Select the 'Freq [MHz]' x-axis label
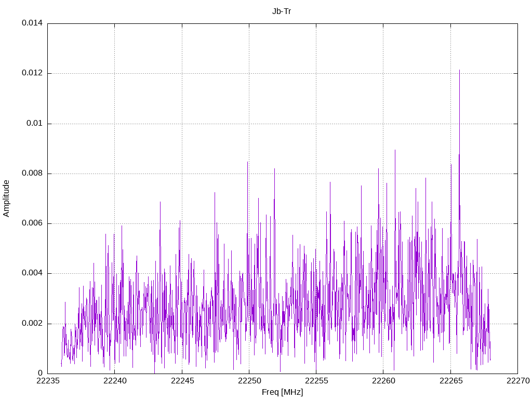 point(282,392)
